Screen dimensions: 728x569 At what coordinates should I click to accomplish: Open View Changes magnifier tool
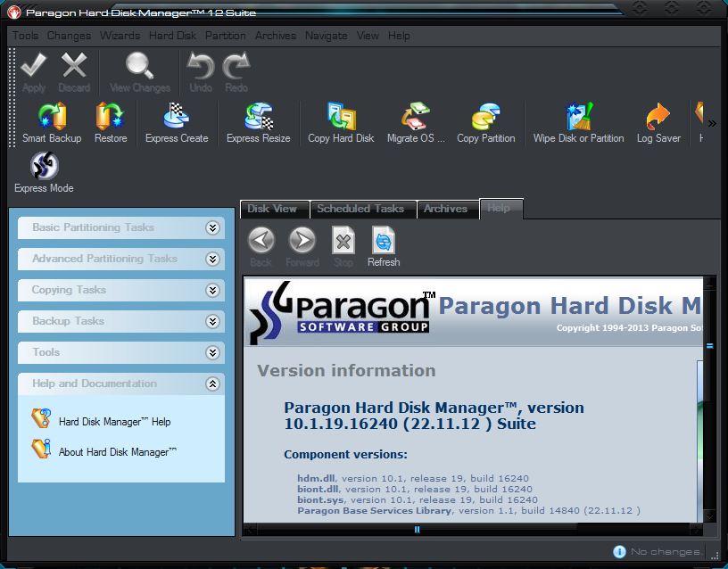click(x=139, y=65)
